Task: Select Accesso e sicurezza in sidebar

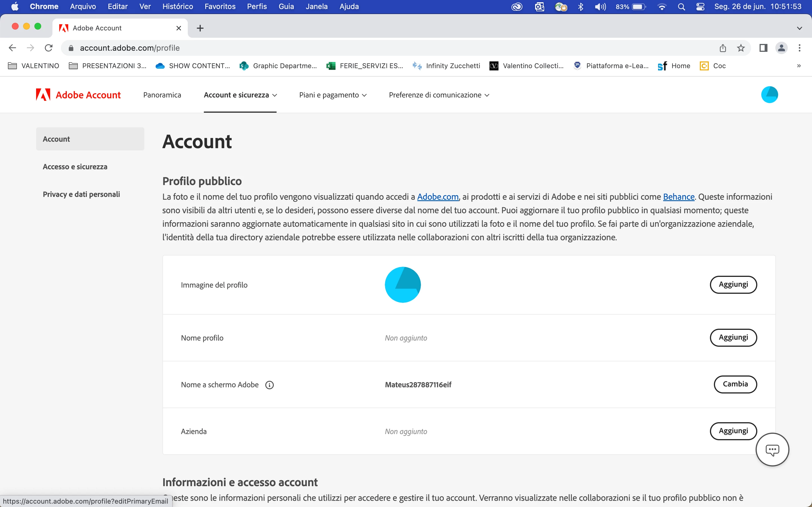Action: 75,167
